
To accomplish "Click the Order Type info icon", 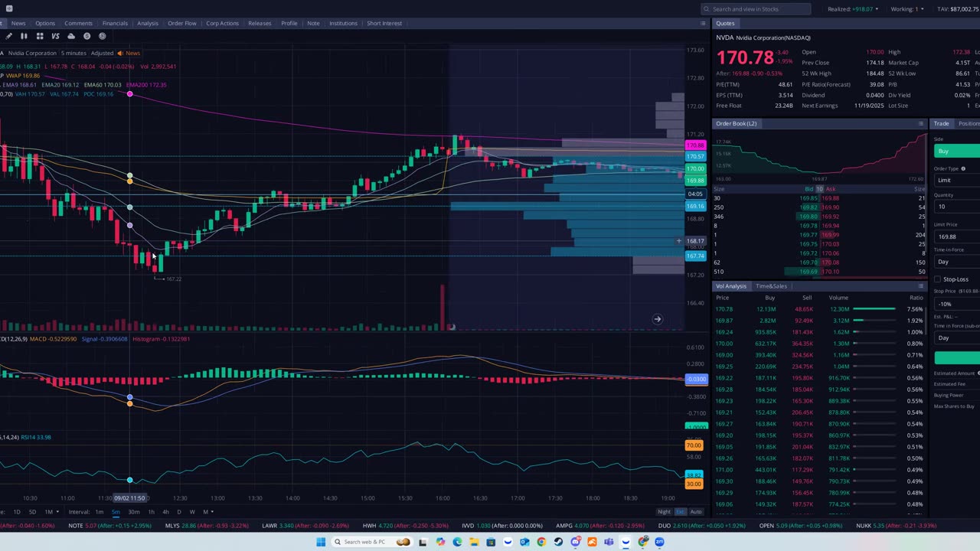I will point(963,168).
